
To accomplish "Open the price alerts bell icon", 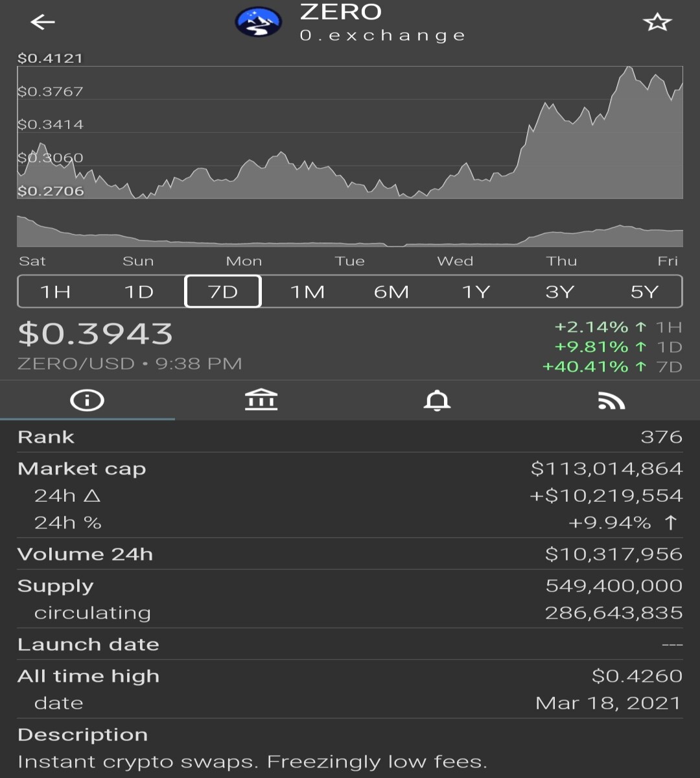I will coord(437,401).
